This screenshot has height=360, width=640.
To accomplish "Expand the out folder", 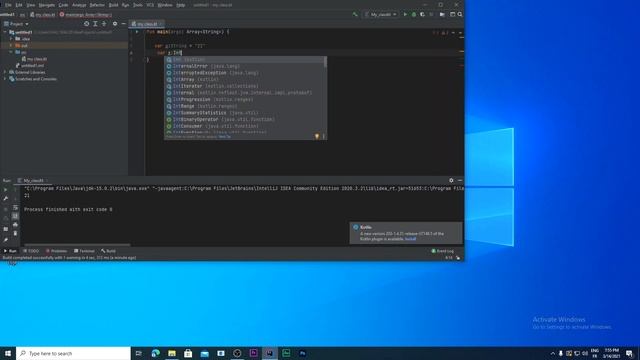I will click(11, 45).
